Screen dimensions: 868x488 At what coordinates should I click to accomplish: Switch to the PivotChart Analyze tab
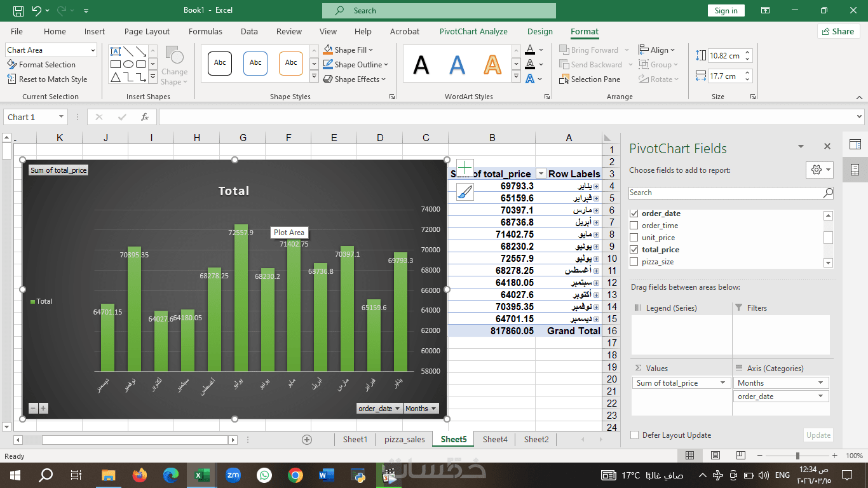pos(473,31)
